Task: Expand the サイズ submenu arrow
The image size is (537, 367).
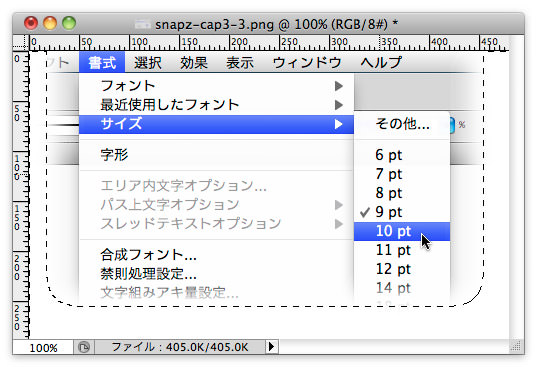Action: click(339, 124)
